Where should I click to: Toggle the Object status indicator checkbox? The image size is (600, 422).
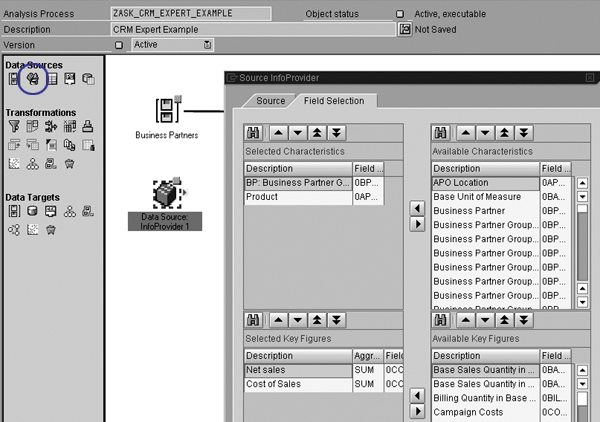click(400, 14)
